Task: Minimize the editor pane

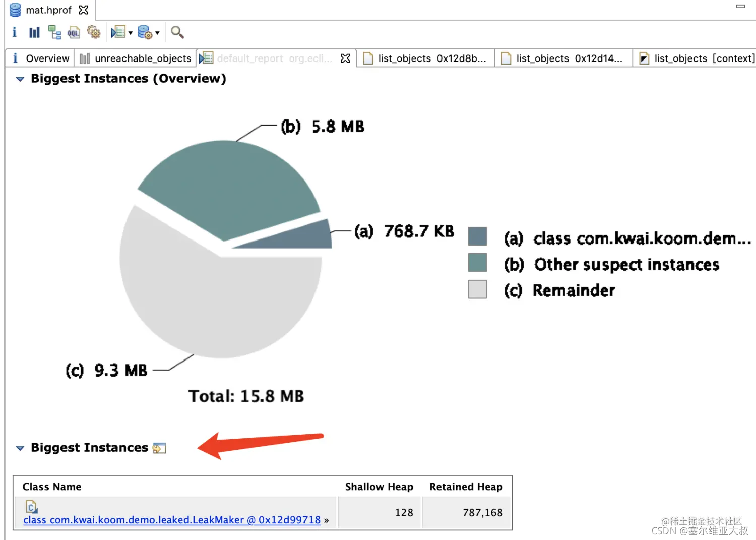Action: tap(740, 7)
